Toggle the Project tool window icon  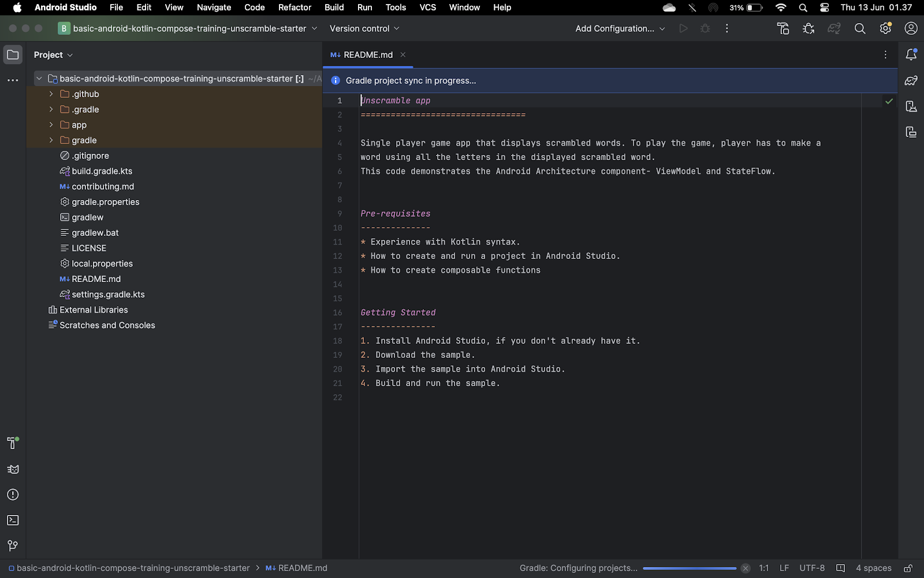click(13, 55)
